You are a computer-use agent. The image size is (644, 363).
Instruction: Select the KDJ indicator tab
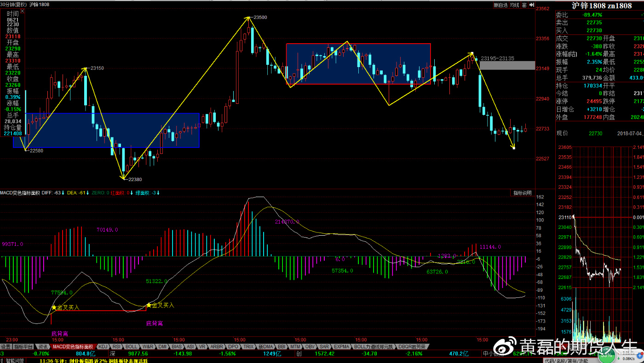[x=103, y=346]
